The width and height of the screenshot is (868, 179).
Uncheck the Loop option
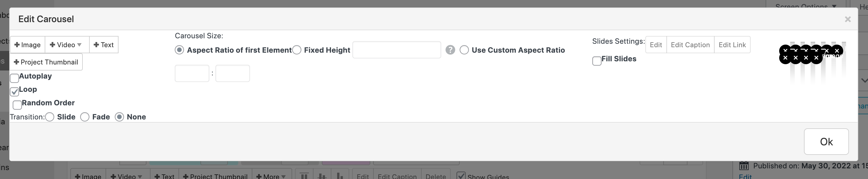[14, 92]
